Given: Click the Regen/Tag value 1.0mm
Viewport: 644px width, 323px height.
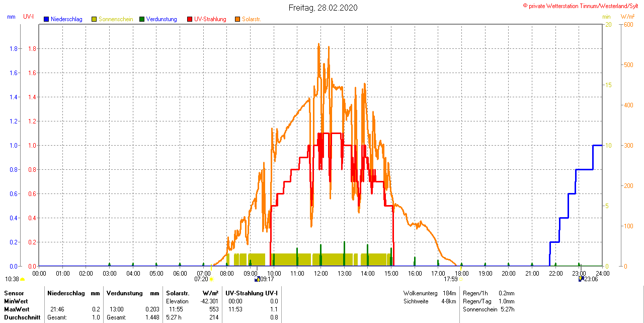Looking at the screenshot, I should point(507,301).
